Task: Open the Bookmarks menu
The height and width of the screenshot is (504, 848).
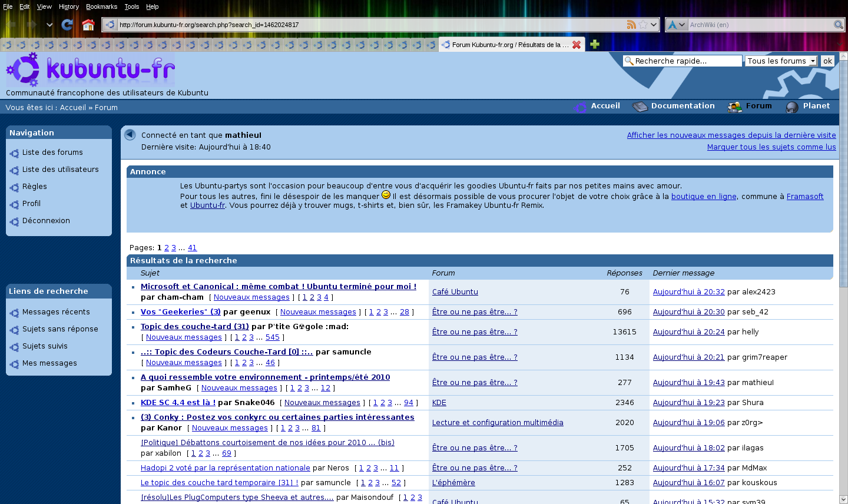Action: click(101, 6)
